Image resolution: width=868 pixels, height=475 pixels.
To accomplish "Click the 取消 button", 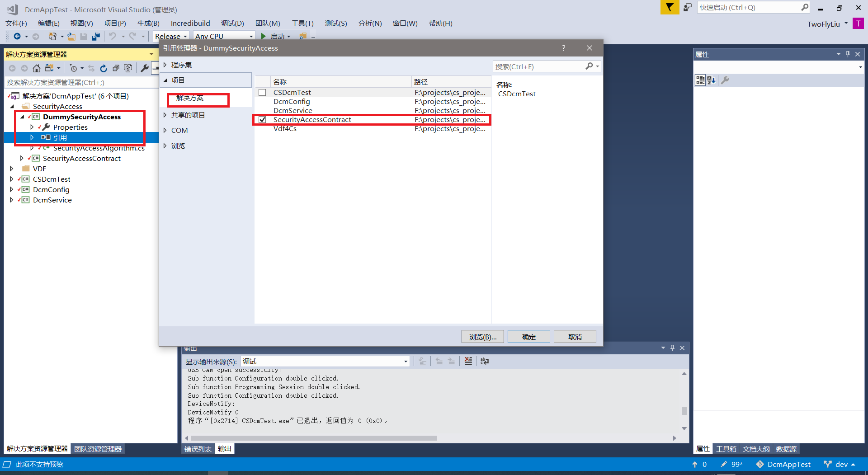I will tap(575, 337).
